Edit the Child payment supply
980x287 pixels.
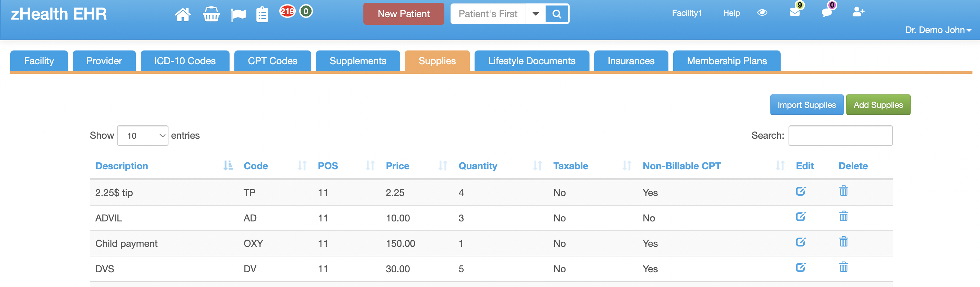(801, 242)
